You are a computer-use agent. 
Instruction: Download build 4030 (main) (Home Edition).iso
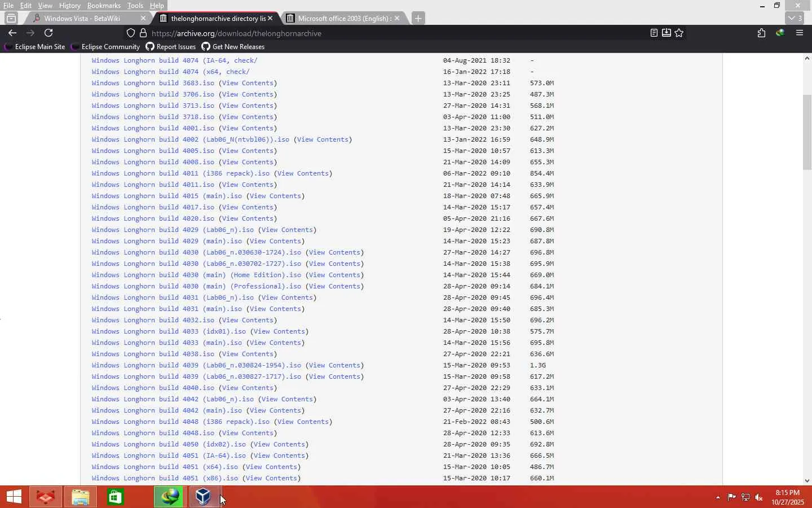pos(196,275)
